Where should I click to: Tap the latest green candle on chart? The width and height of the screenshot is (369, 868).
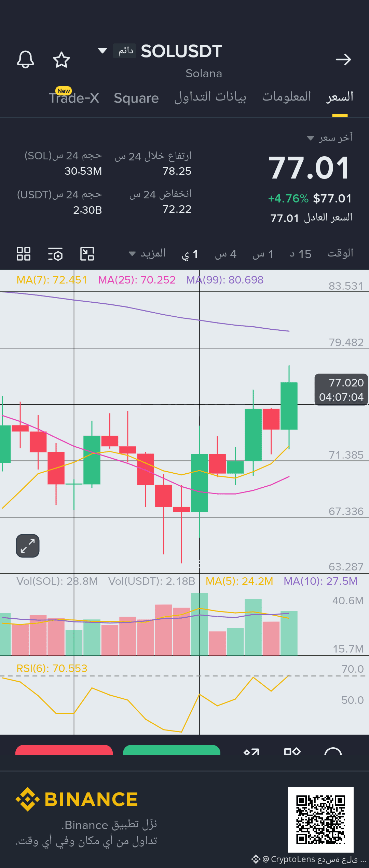pyautogui.click(x=289, y=406)
